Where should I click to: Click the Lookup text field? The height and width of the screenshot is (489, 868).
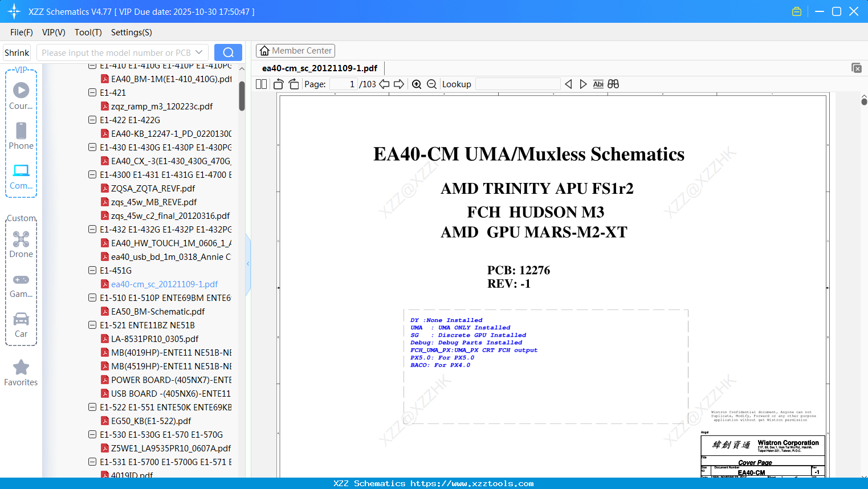(x=517, y=84)
